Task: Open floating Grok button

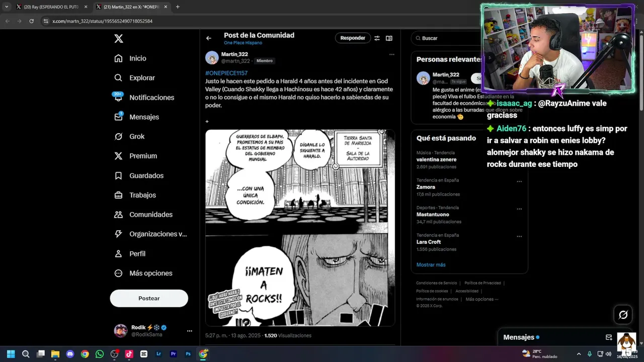Action: 623,315
